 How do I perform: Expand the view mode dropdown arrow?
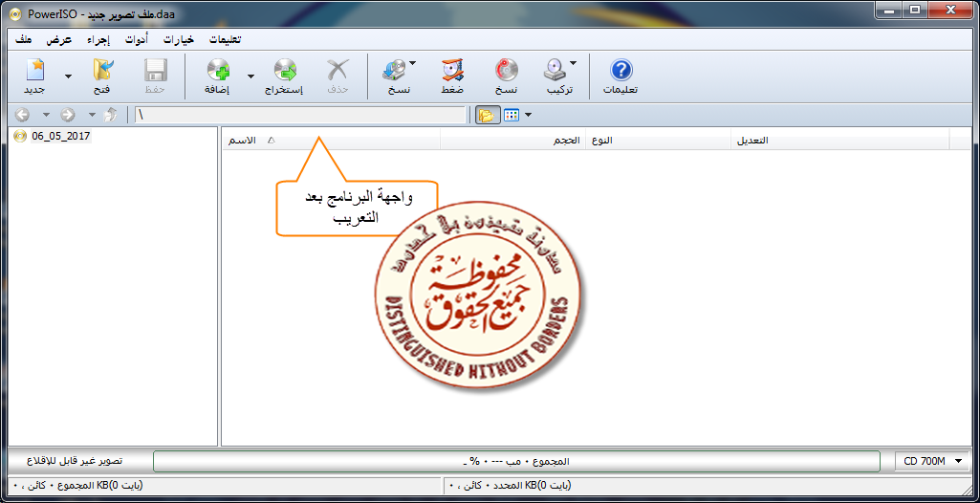pyautogui.click(x=528, y=115)
